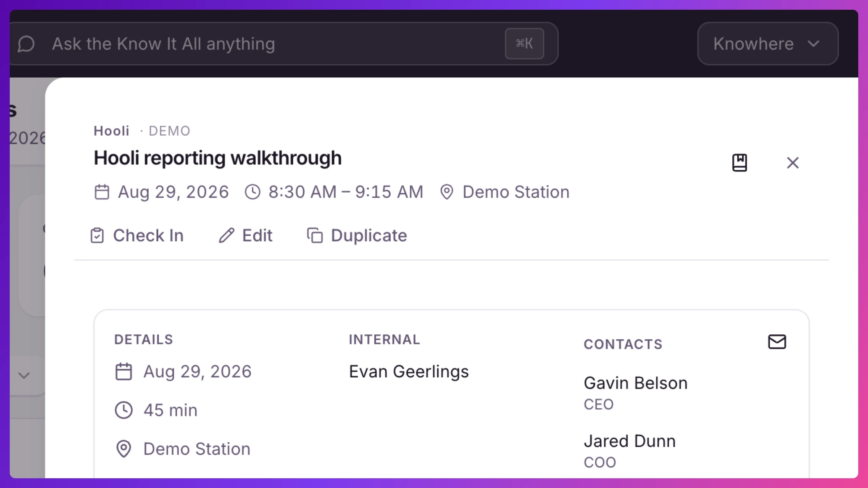The height and width of the screenshot is (488, 868).
Task: Select contact Gavin Belson
Action: click(635, 383)
